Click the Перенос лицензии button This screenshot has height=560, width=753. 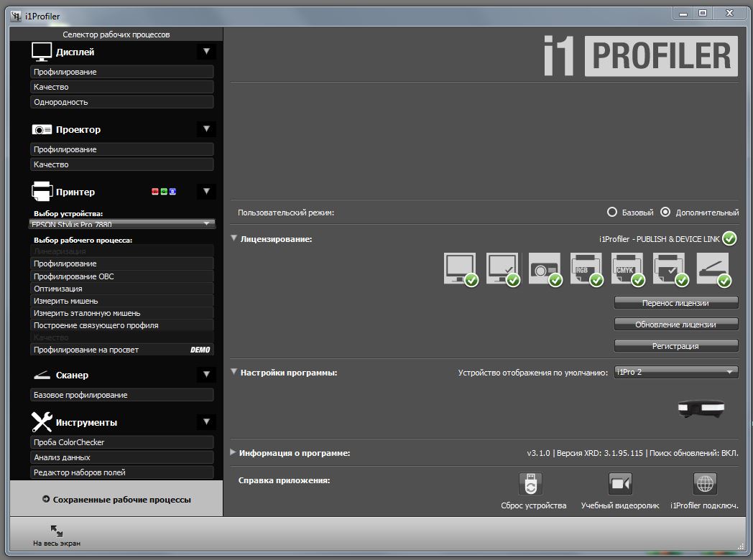click(x=676, y=303)
